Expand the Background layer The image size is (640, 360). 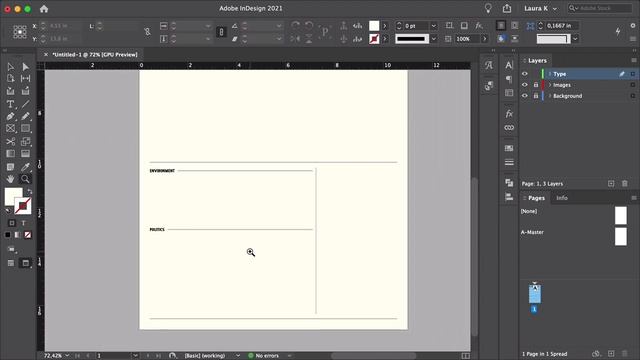coord(550,96)
